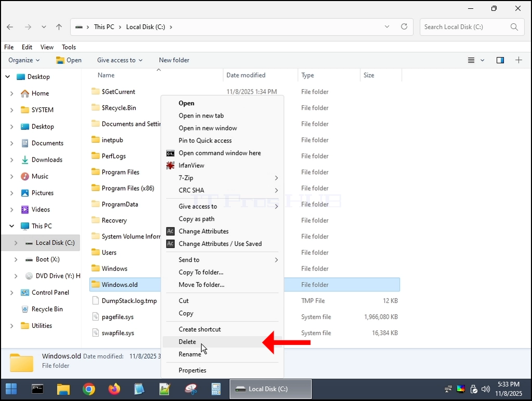This screenshot has width=532, height=401.
Task: Expand the Utilities tree node
Action: 11,326
